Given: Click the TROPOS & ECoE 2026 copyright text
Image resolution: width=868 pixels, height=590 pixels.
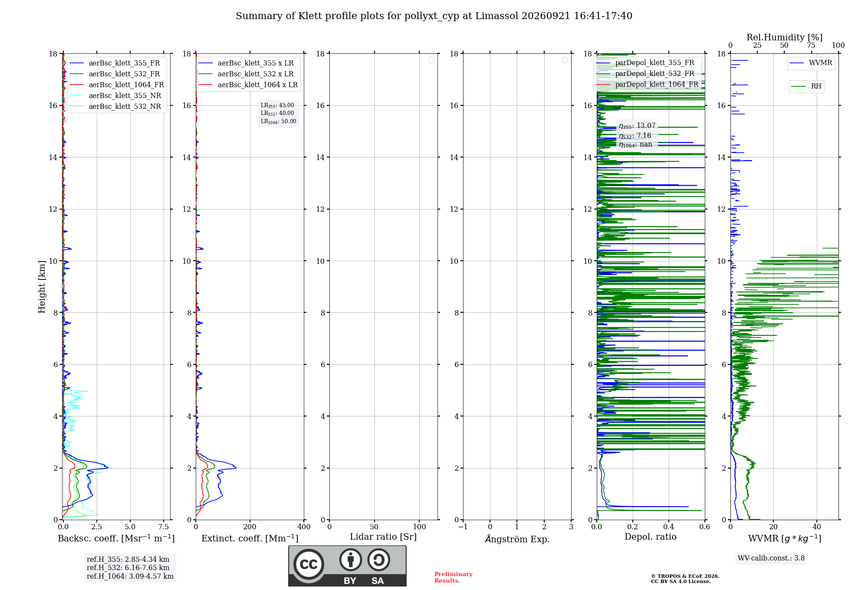Looking at the screenshot, I should 685,576.
